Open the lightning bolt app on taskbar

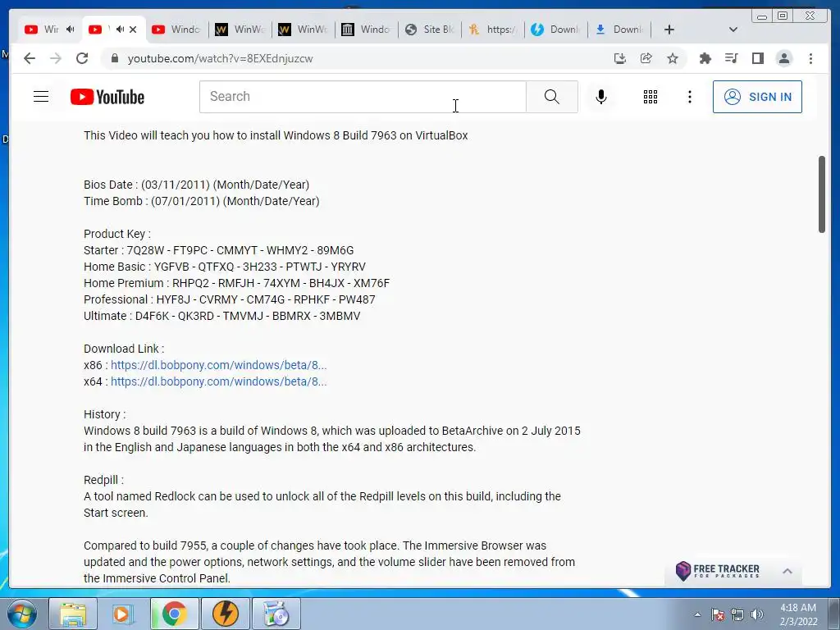pos(226,614)
